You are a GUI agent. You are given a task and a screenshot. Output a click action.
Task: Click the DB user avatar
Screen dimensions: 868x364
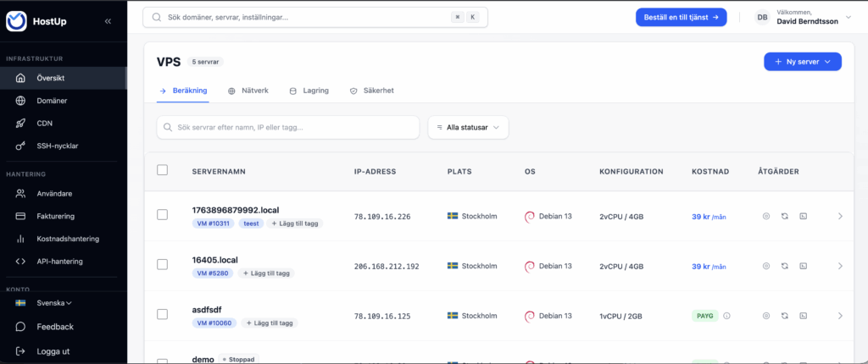pos(762,17)
